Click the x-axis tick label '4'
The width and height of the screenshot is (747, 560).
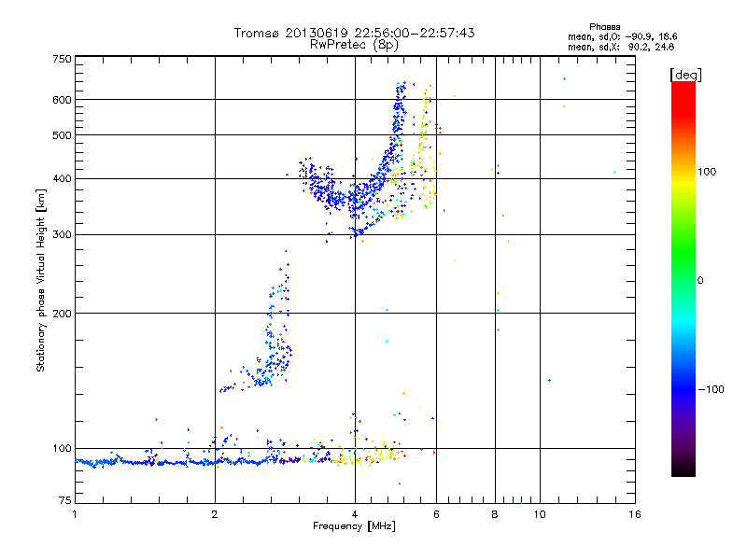[355, 514]
